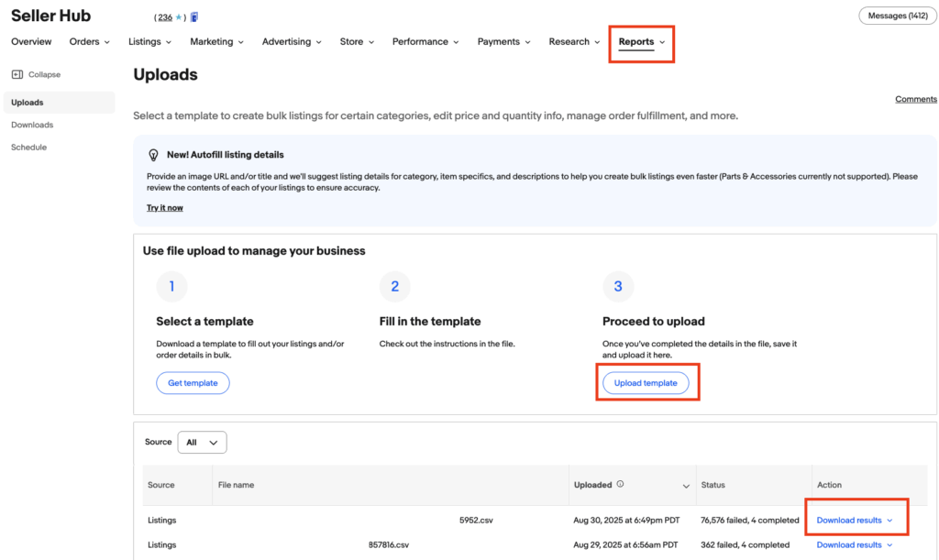Open the Comments link
The width and height of the screenshot is (939, 560).
click(915, 99)
